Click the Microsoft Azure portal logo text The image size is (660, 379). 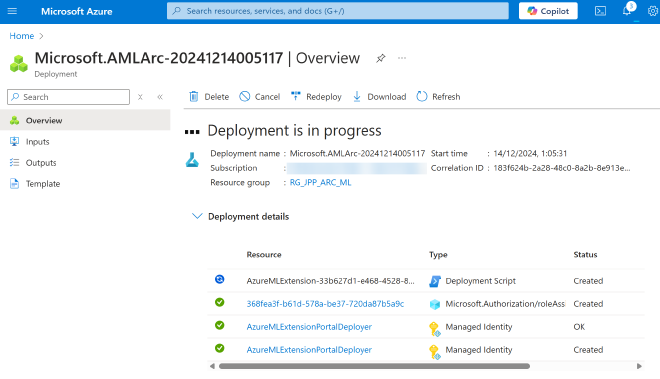(77, 11)
